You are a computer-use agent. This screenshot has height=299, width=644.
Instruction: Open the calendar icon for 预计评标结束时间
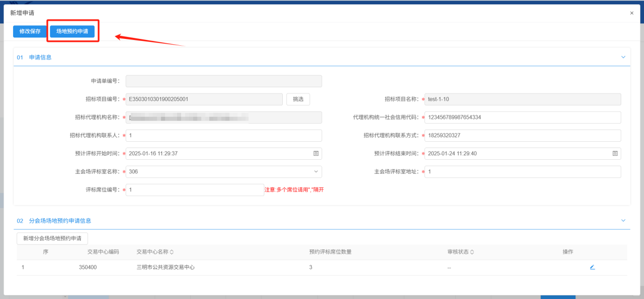pyautogui.click(x=615, y=153)
